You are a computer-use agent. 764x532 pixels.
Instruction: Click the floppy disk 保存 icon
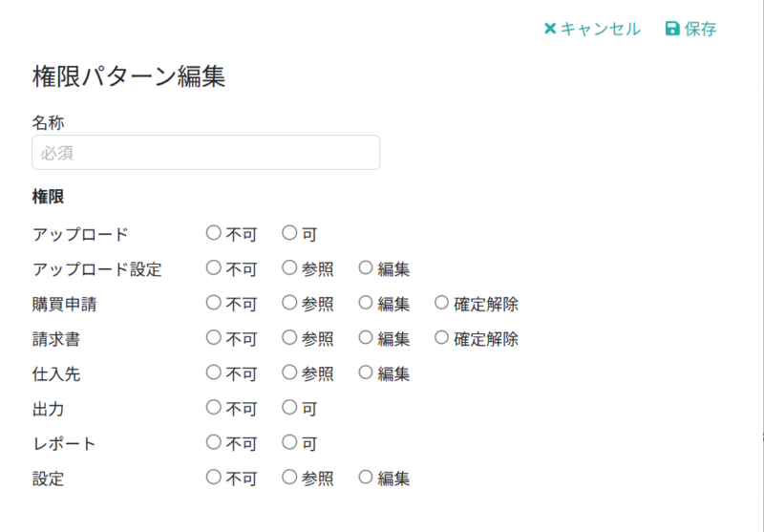(x=672, y=29)
